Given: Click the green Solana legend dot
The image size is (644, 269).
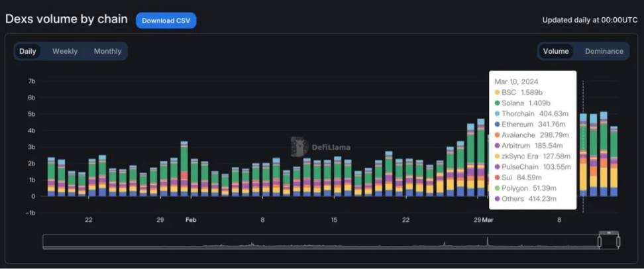Looking at the screenshot, I should [498, 103].
